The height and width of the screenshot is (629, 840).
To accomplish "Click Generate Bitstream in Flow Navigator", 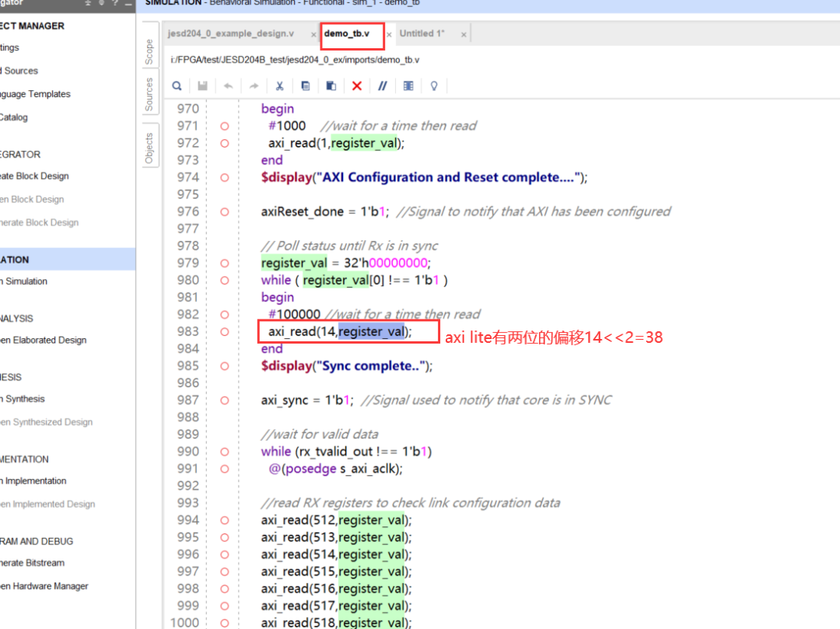I will point(32,563).
